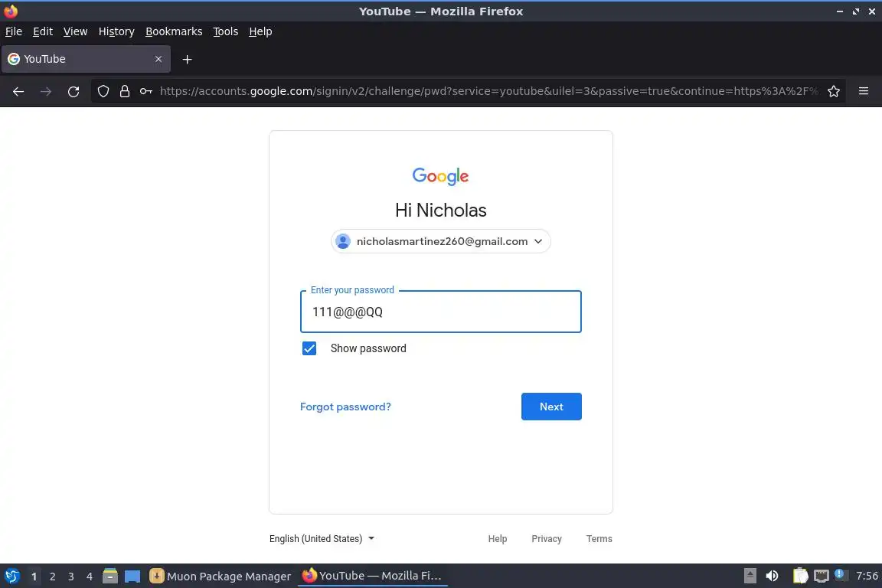Switch to the Muon Package Manager window
Image resolution: width=882 pixels, height=588 pixels.
tap(220, 576)
